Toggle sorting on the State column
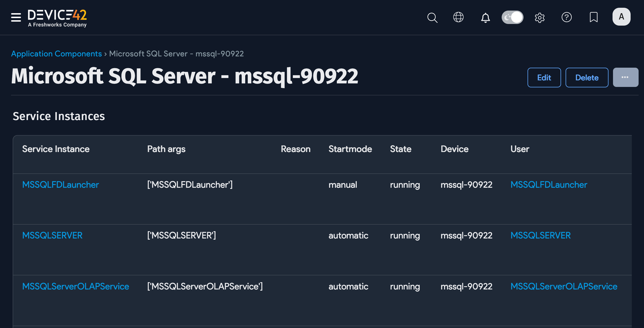The height and width of the screenshot is (328, 644). point(400,149)
